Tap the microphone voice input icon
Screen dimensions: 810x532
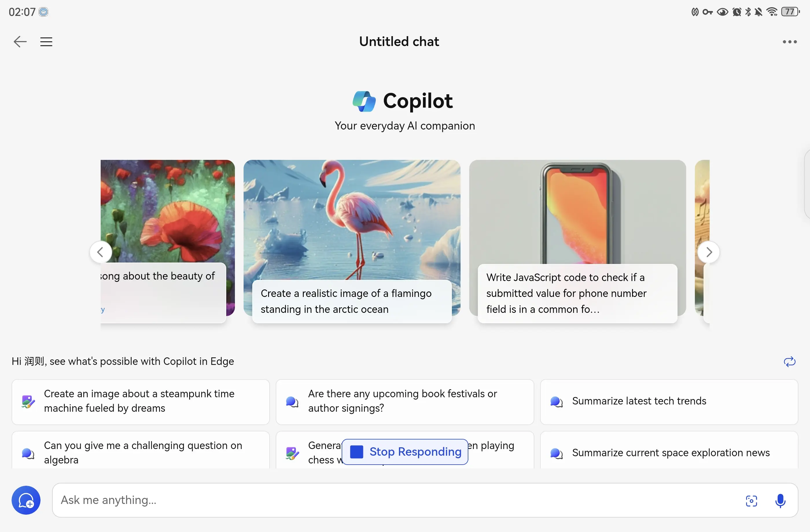tap(780, 500)
